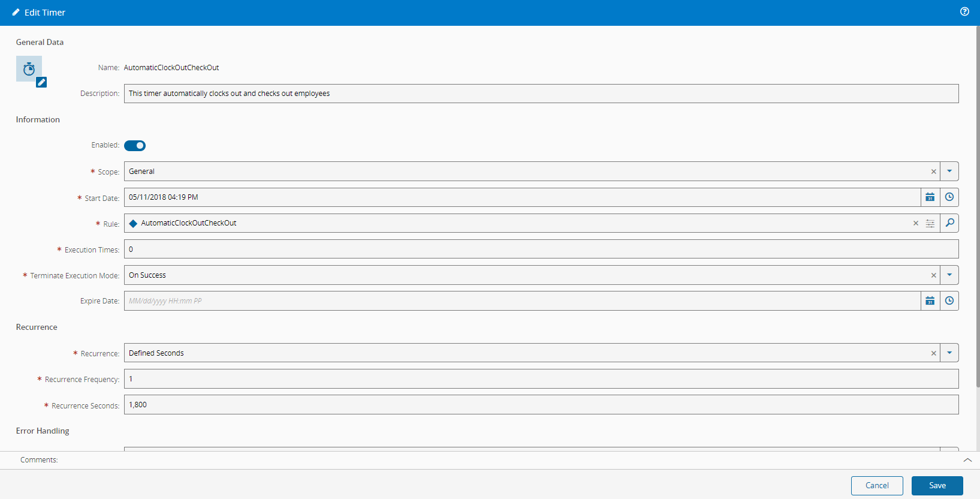
Task: Click the Expire Date input field
Action: 522,301
